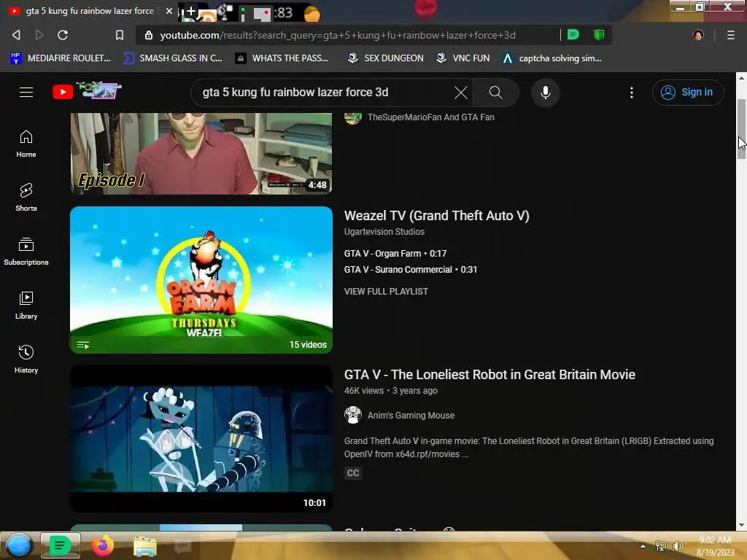Open the network tray icon
The height and width of the screenshot is (560, 747).
tap(660, 545)
